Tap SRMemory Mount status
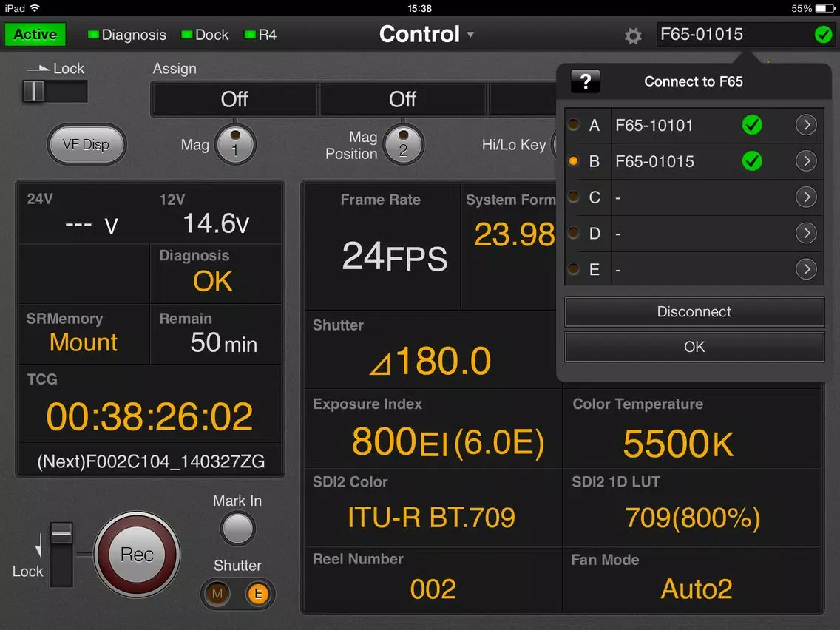The width and height of the screenshot is (840, 630). 84,342
